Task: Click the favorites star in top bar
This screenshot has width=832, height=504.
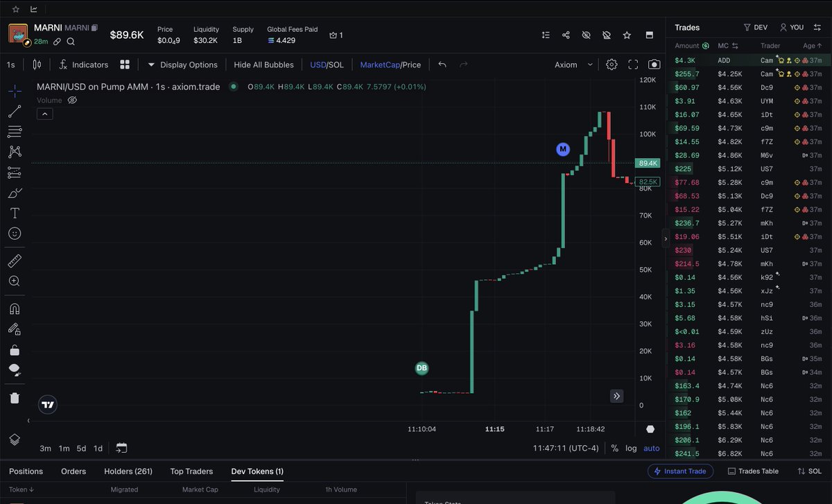Action: (x=16, y=9)
